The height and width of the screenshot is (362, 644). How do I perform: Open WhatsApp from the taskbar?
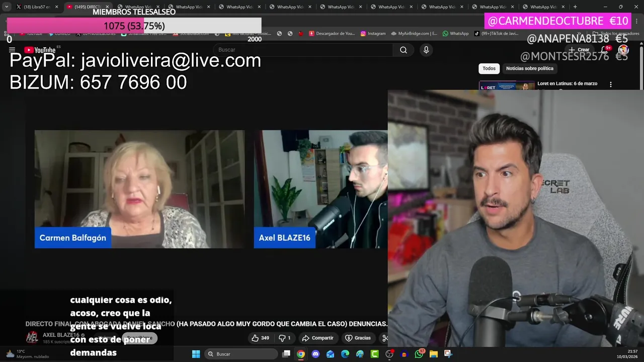click(x=419, y=354)
